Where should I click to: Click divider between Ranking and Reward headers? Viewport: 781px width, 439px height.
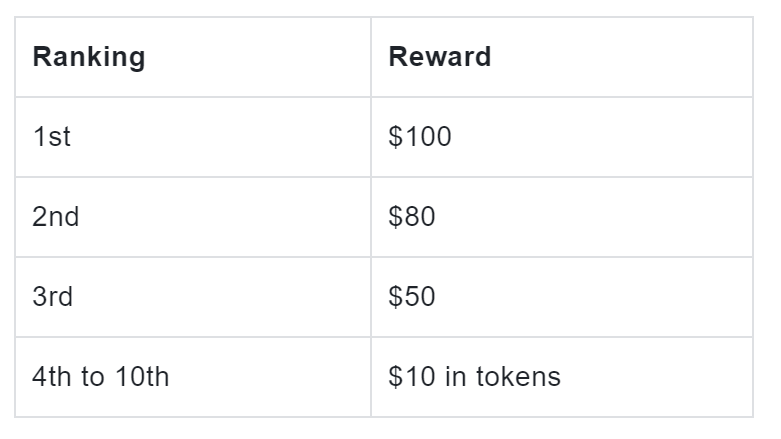[371, 57]
